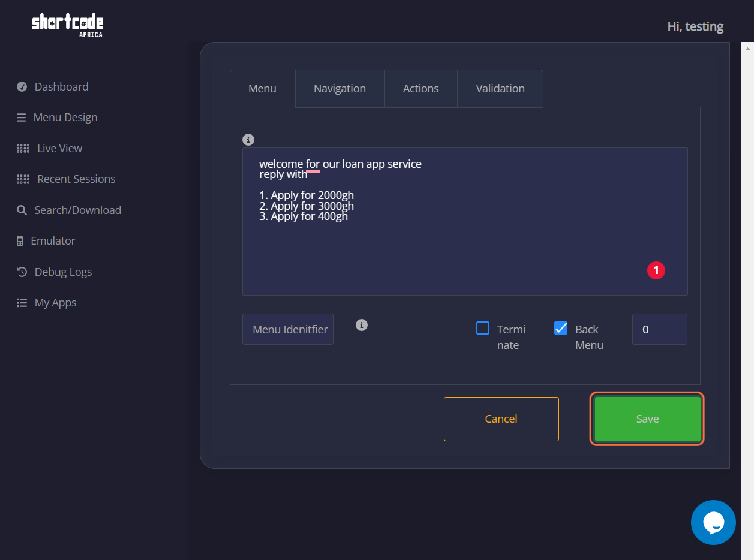This screenshot has width=754, height=560.
Task: Open Menu Design in sidebar
Action: (65, 118)
